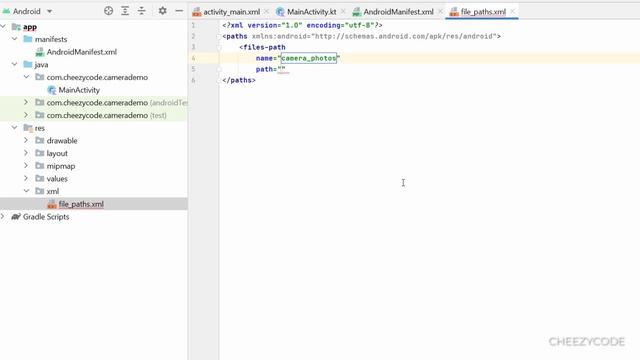Select the manifests folder label
Image resolution: width=640 pixels, height=360 pixels.
click(51, 39)
